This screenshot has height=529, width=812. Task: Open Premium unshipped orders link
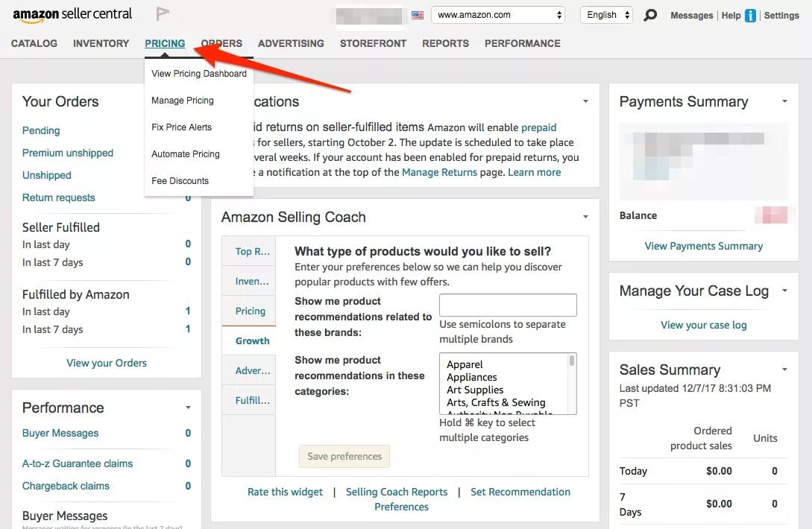point(67,153)
